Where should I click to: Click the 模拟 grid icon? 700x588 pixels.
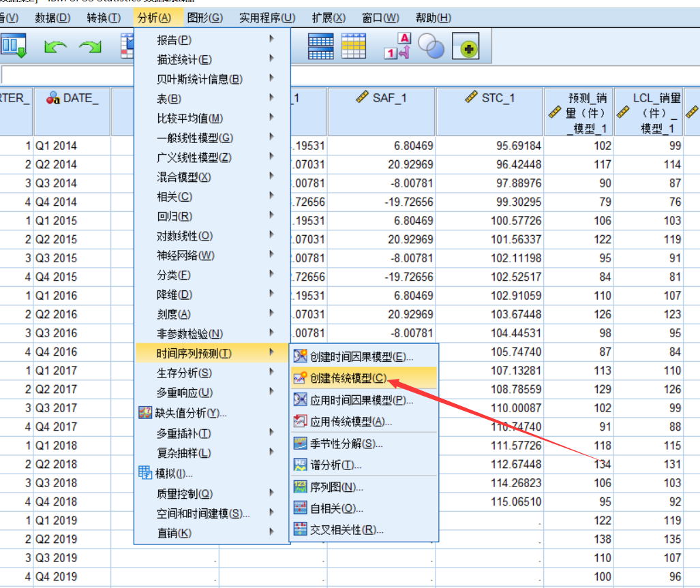145,472
